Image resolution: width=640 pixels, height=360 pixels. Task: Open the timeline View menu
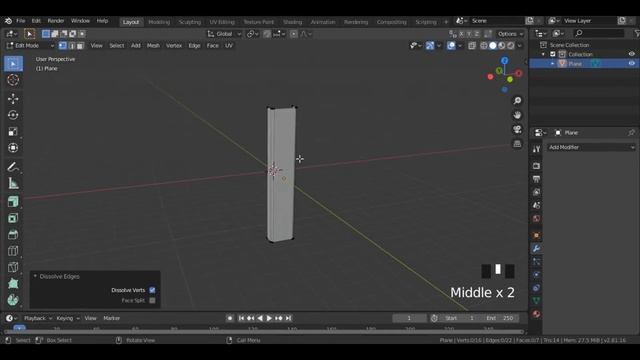(90, 318)
